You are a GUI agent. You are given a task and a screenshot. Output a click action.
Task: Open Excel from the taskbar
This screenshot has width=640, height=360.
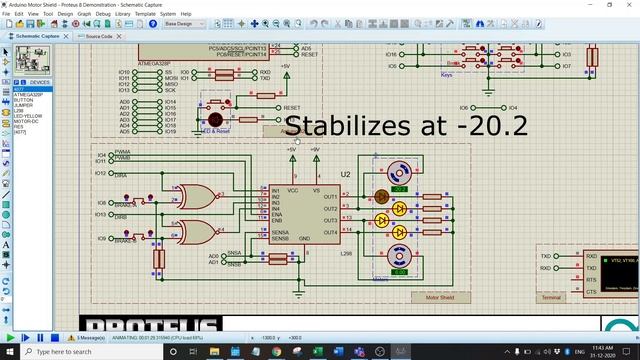coord(318,351)
